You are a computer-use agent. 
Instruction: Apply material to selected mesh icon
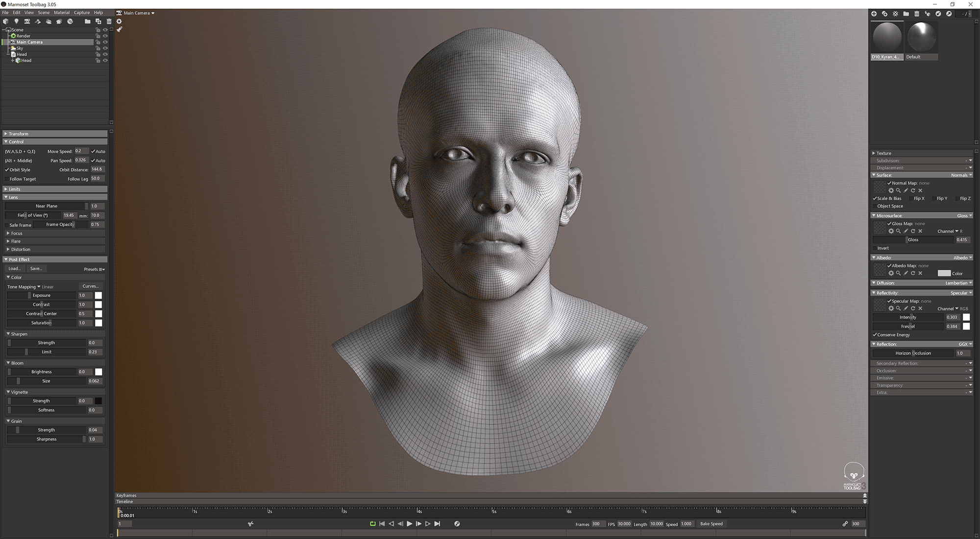(928, 14)
